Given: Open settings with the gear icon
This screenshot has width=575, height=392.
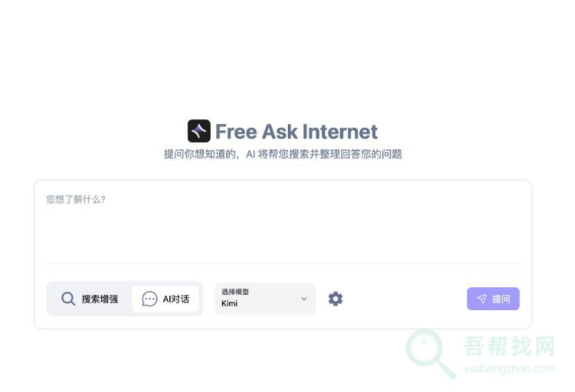Looking at the screenshot, I should pyautogui.click(x=336, y=299).
